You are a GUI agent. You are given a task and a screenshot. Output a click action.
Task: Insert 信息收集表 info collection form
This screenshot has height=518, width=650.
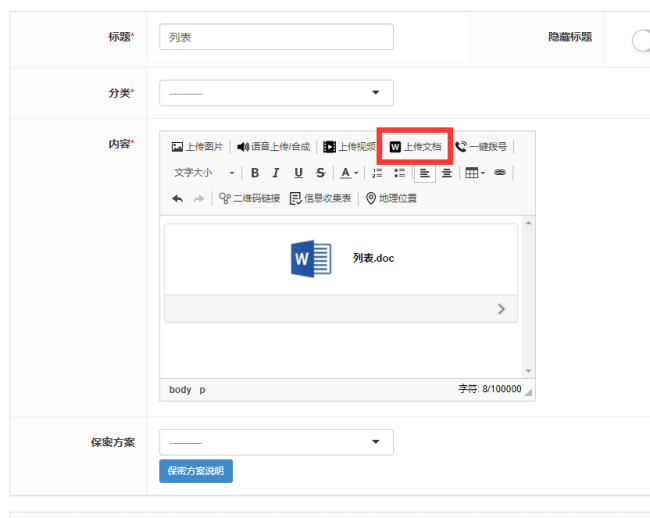click(320, 199)
